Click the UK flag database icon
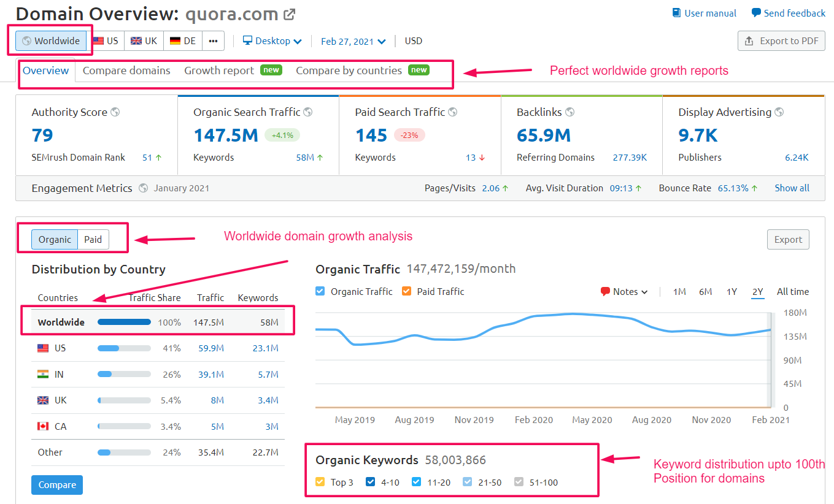This screenshot has width=834, height=504. pyautogui.click(x=136, y=41)
